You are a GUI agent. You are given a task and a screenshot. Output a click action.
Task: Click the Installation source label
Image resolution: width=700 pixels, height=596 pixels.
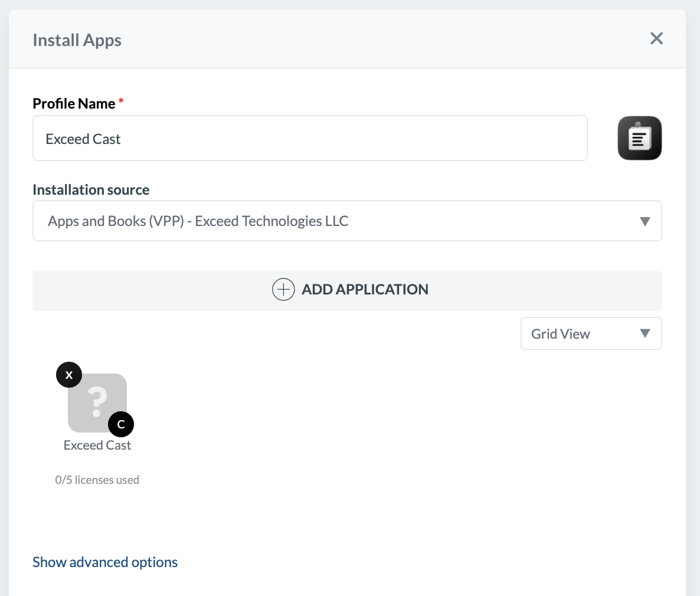[x=91, y=190]
